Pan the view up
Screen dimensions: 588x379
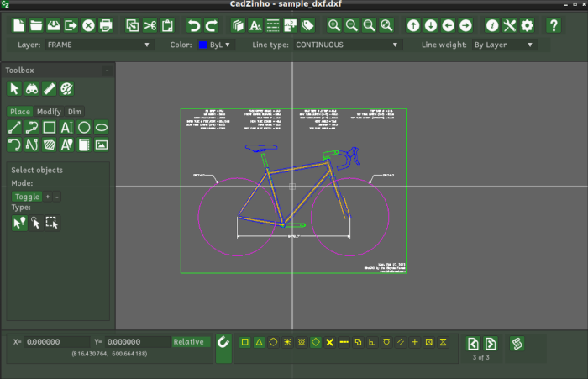[413, 25]
